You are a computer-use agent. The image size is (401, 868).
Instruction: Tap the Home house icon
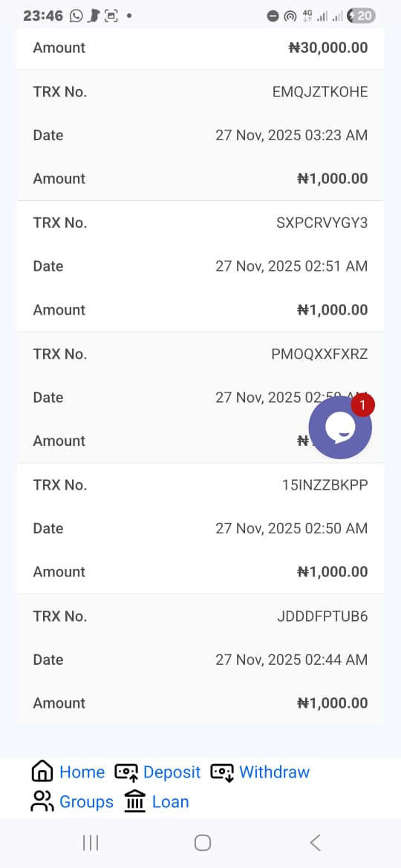(42, 771)
